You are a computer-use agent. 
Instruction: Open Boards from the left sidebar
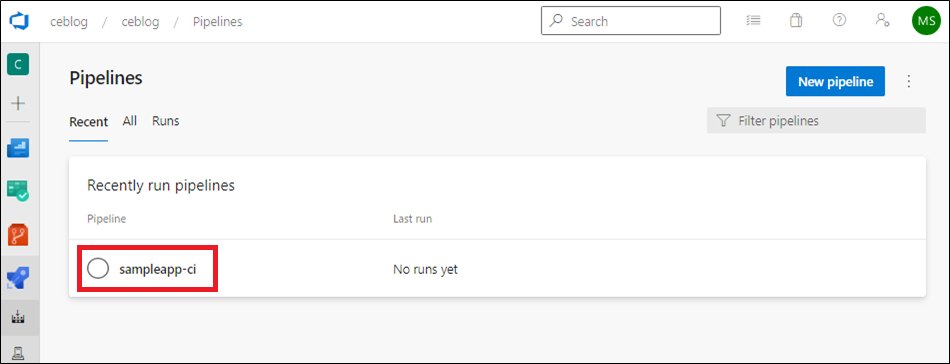tap(18, 147)
